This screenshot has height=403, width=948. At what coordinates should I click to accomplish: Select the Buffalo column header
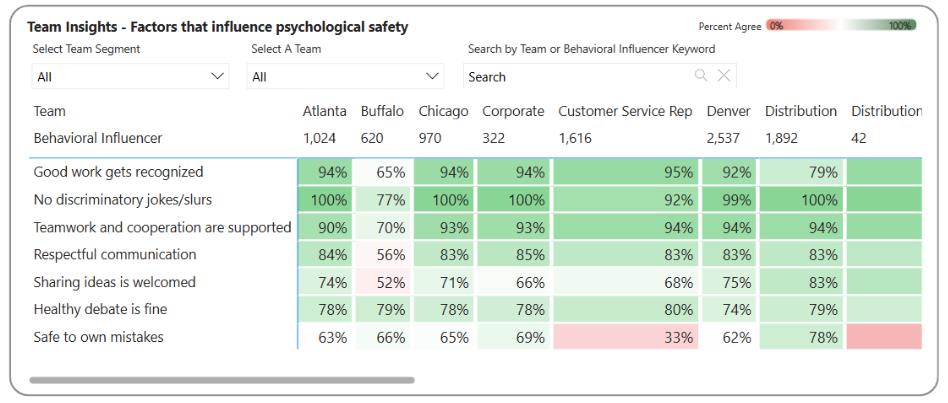point(382,111)
